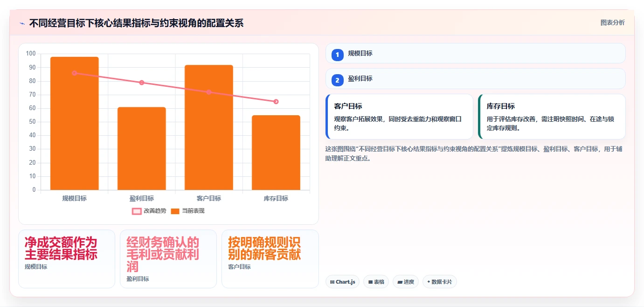
Task: Click the 进度 tag chip
Action: [406, 282]
